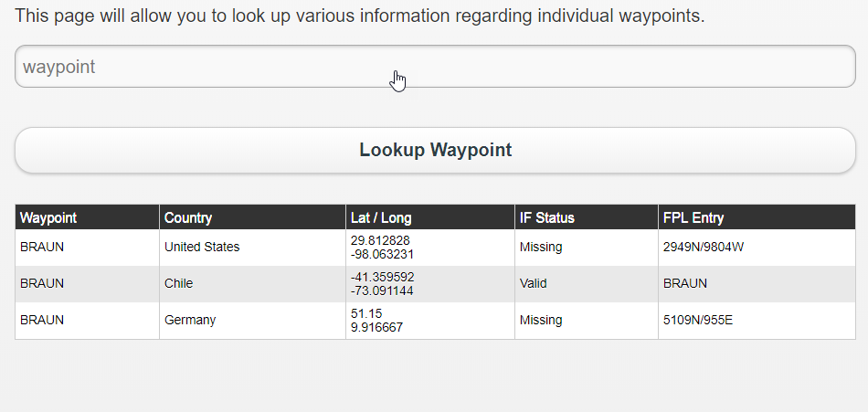868x412 pixels.
Task: Click the FPL Entry column header
Action: (x=693, y=217)
